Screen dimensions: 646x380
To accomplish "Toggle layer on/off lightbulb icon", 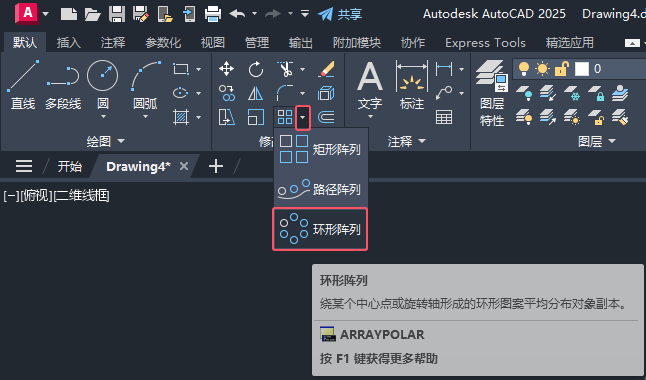I will point(524,68).
